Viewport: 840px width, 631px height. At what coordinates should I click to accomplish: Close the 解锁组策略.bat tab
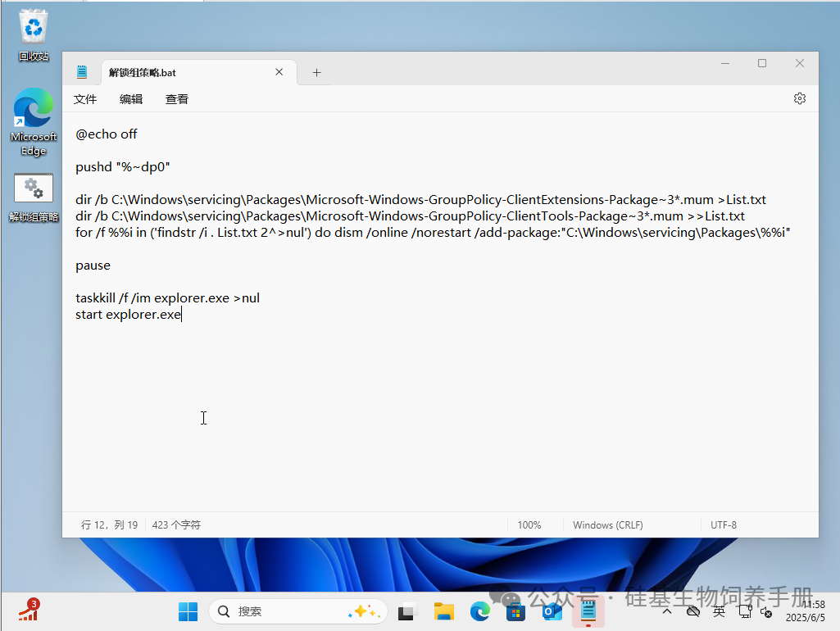[279, 72]
